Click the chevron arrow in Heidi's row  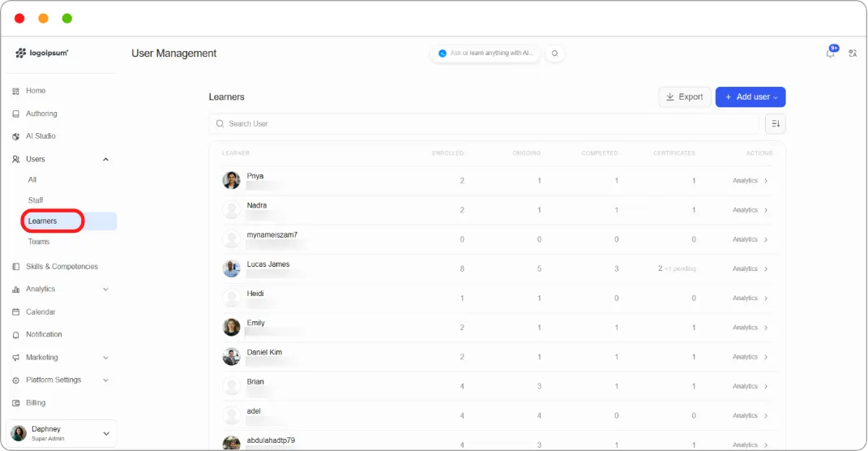(766, 298)
